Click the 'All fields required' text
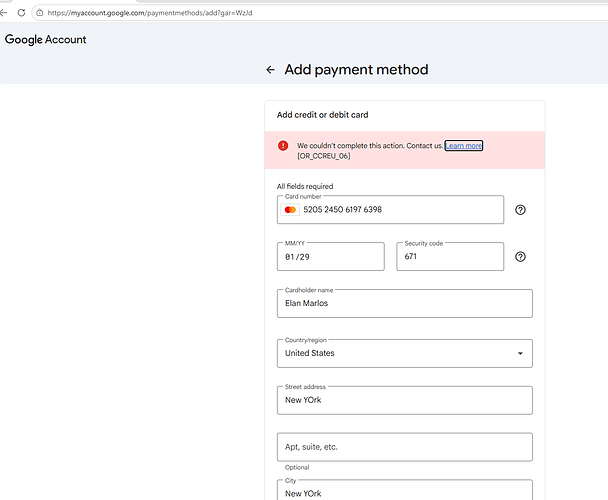The width and height of the screenshot is (608, 500). (x=305, y=187)
